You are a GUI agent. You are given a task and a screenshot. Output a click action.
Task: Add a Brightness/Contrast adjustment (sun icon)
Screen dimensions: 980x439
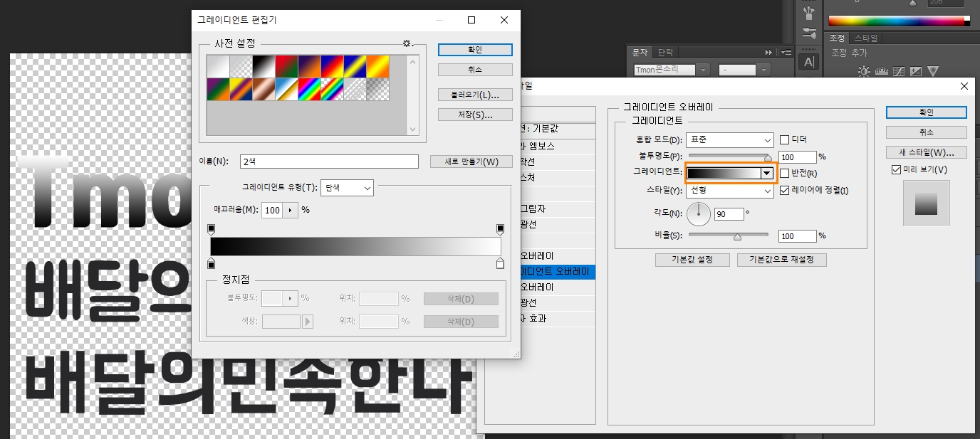(864, 71)
